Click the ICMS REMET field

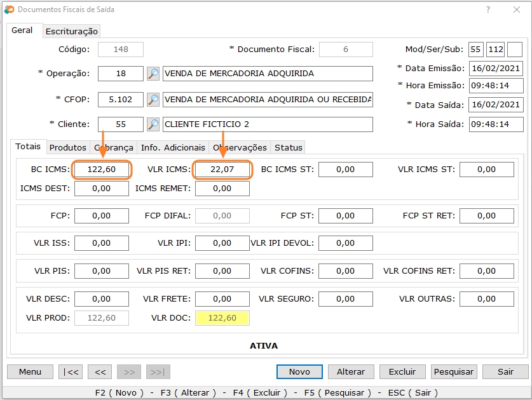click(x=222, y=189)
